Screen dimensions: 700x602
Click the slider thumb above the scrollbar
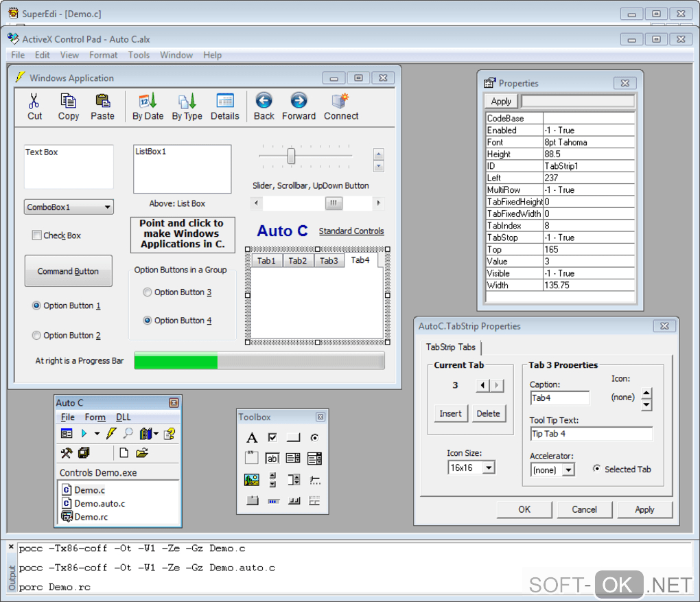pos(291,157)
